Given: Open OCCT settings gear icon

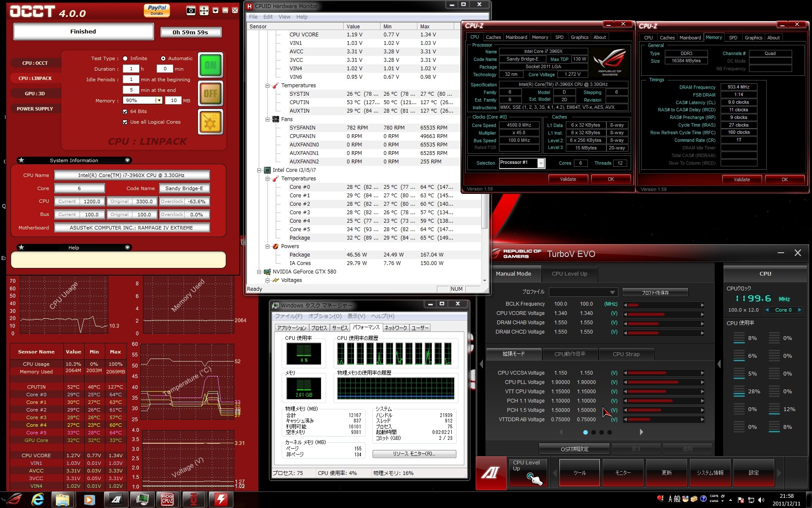Looking at the screenshot, I should [x=210, y=122].
